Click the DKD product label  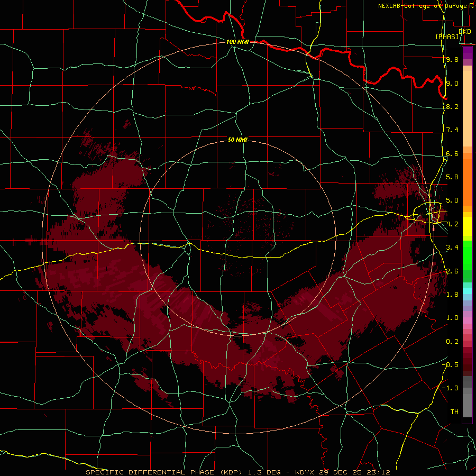coord(465,32)
